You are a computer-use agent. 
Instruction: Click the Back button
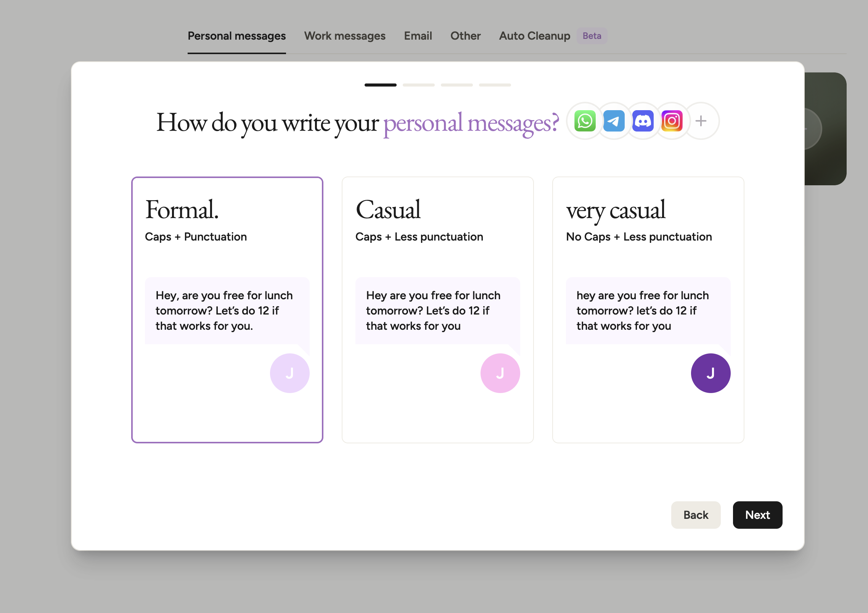[696, 515]
